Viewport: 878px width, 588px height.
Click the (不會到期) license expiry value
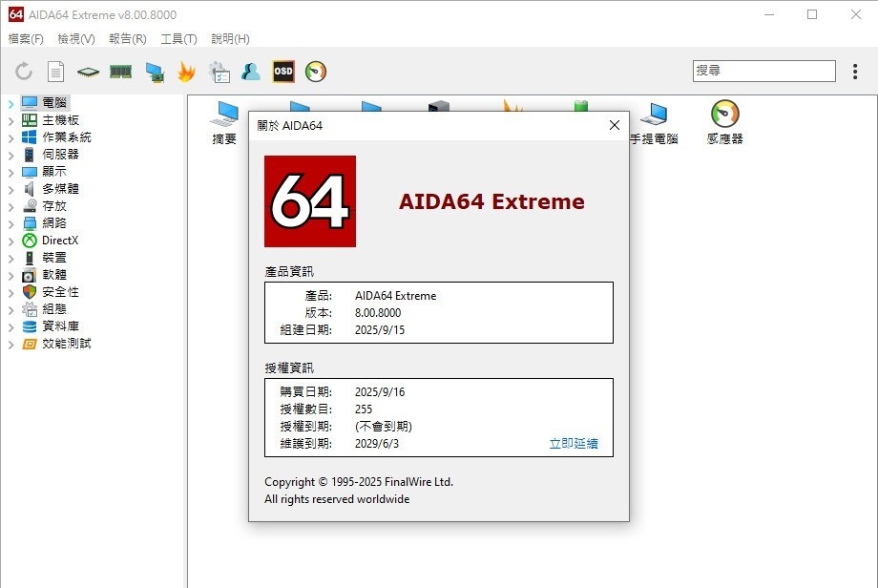click(x=384, y=427)
